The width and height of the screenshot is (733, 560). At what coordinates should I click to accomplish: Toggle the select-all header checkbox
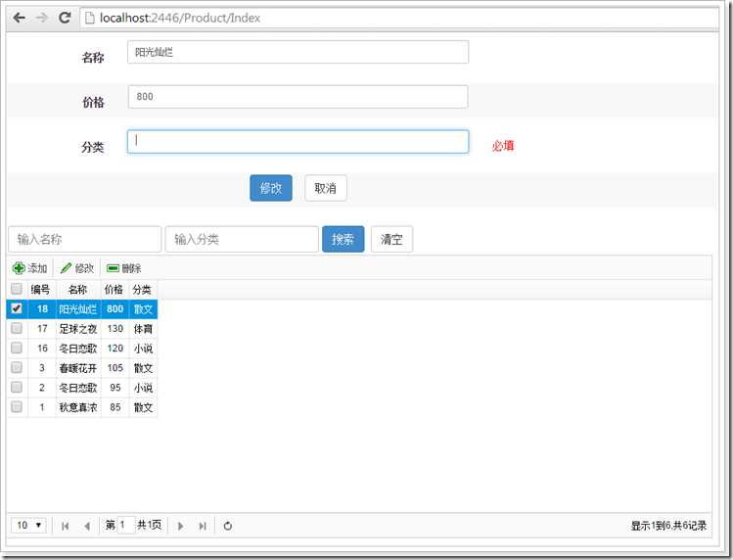[17, 289]
